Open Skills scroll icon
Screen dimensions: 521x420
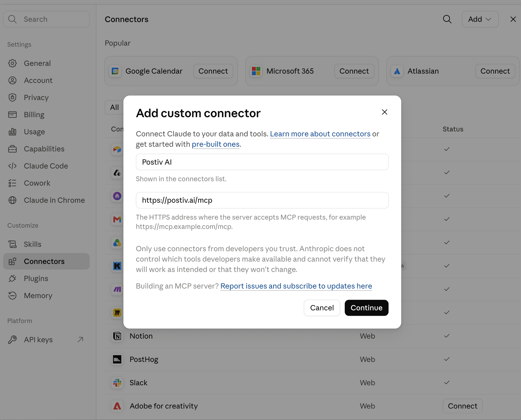click(x=12, y=244)
